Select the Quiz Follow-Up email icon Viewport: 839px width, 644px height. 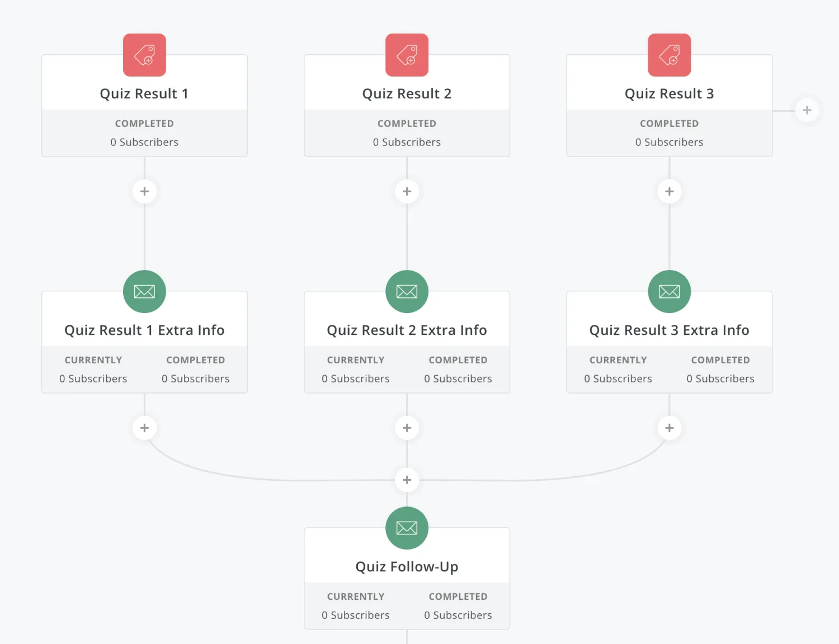click(x=407, y=528)
